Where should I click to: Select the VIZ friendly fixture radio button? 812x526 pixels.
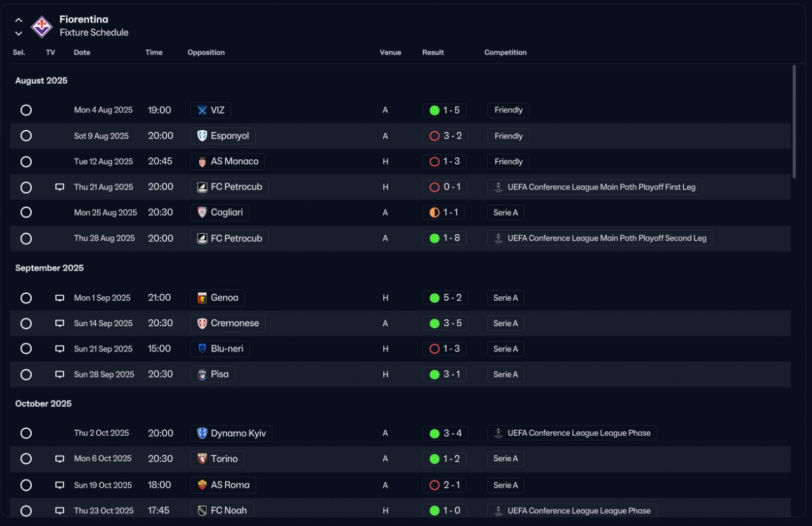point(26,110)
